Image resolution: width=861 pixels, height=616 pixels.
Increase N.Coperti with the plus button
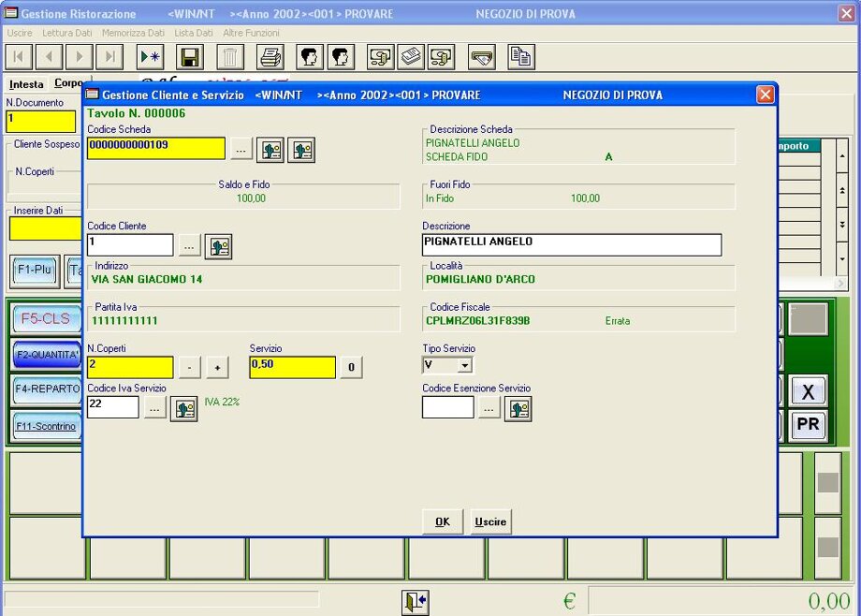tap(217, 368)
